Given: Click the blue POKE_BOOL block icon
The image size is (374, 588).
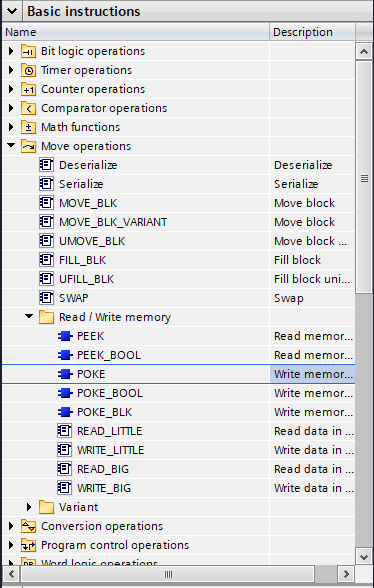Looking at the screenshot, I should point(65,393).
